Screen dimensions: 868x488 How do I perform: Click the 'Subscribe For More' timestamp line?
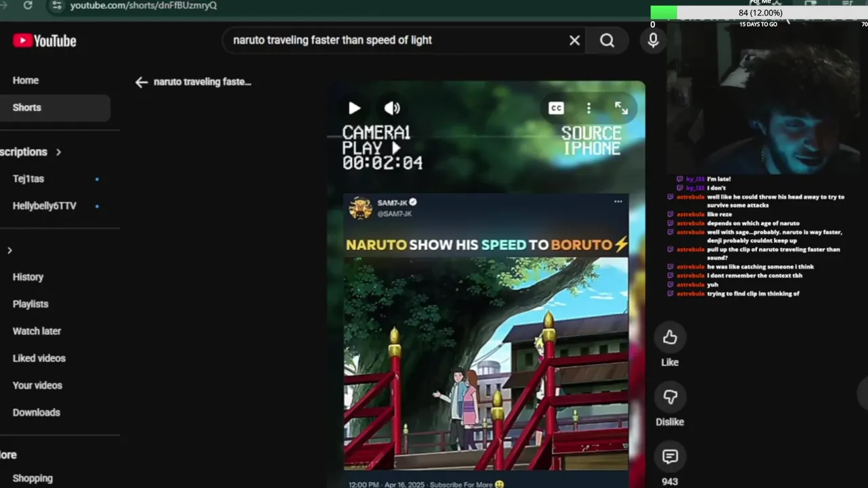pyautogui.click(x=427, y=485)
